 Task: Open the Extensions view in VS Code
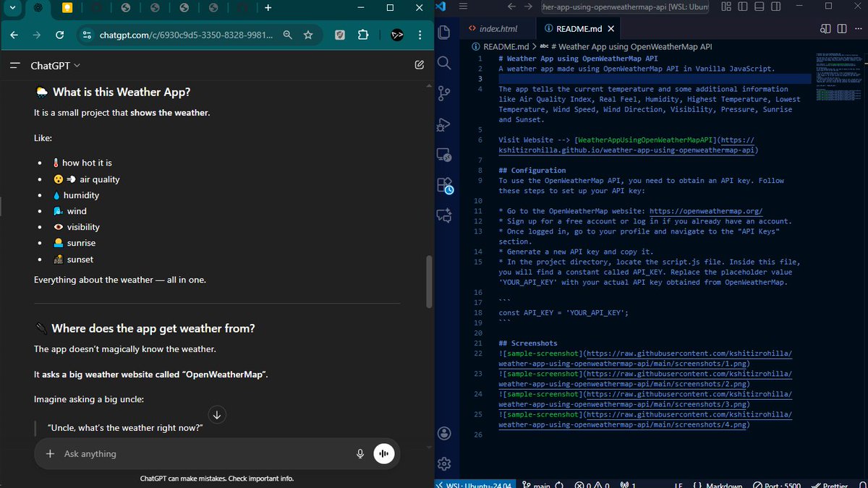click(444, 186)
